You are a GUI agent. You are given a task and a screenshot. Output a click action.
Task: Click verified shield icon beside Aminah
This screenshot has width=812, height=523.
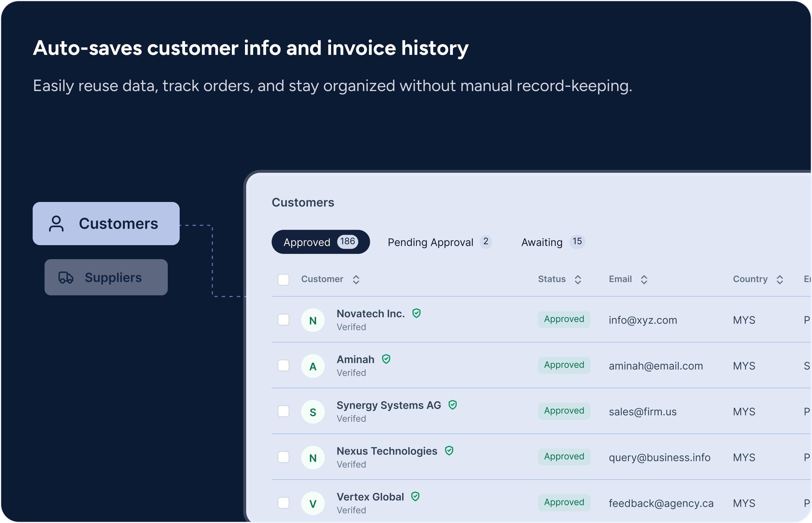pos(386,359)
